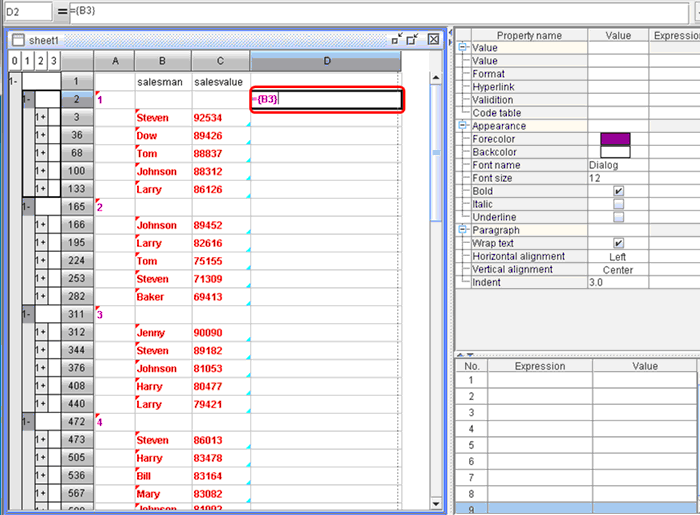Screen dimensions: 700x515
Task: Change the Horizontal alignment value Left
Action: (618, 257)
